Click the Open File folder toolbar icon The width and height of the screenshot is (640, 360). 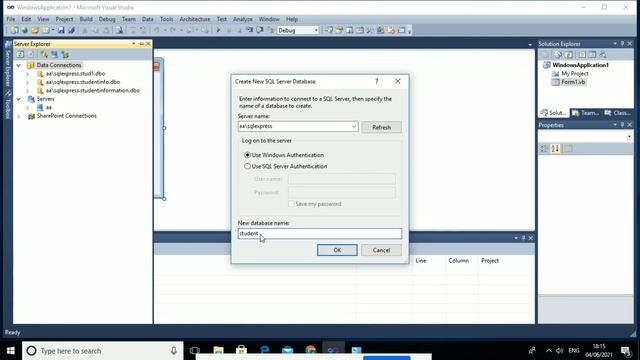click(x=35, y=30)
